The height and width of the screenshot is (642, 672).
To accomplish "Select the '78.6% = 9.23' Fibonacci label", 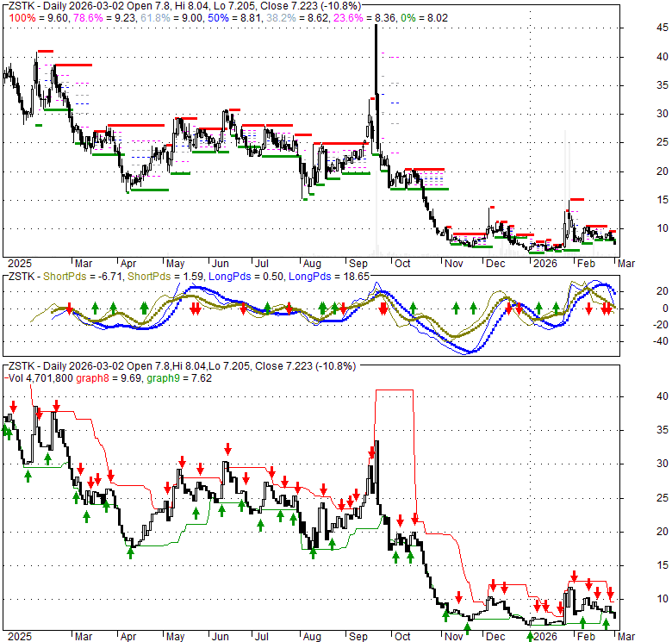I will [x=104, y=18].
